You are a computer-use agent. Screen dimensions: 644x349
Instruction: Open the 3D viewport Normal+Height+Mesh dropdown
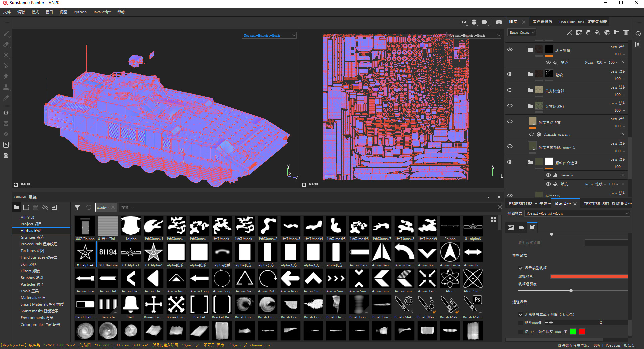269,35
